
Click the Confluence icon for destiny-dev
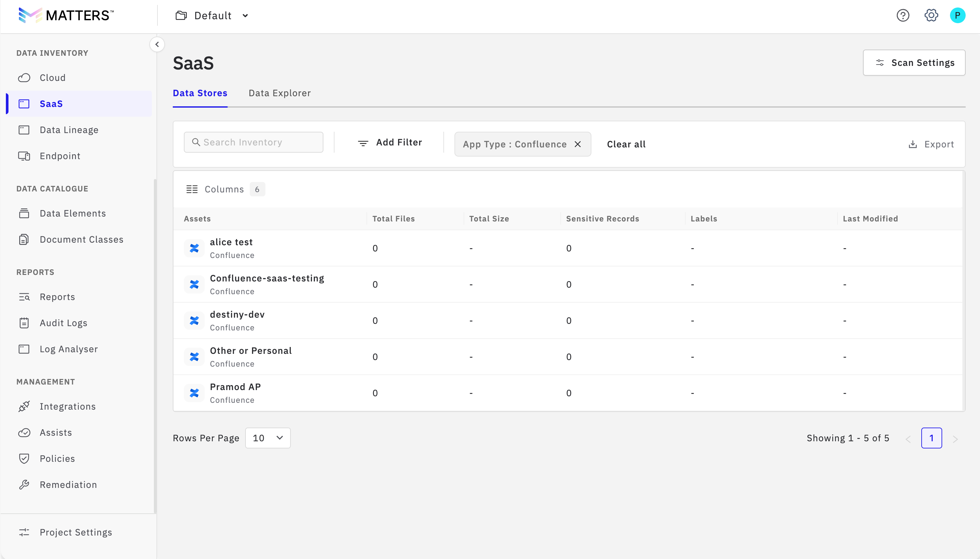point(194,321)
